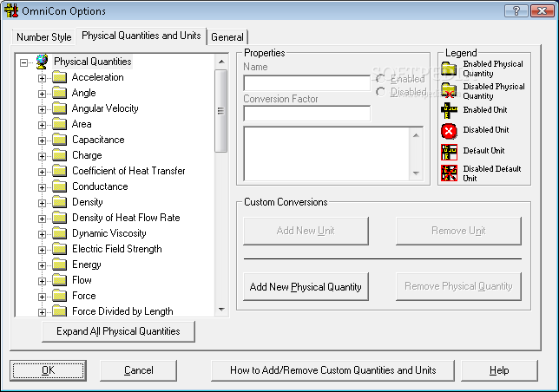Click the Flow folder icon
Image resolution: width=559 pixels, height=392 pixels.
59,280
